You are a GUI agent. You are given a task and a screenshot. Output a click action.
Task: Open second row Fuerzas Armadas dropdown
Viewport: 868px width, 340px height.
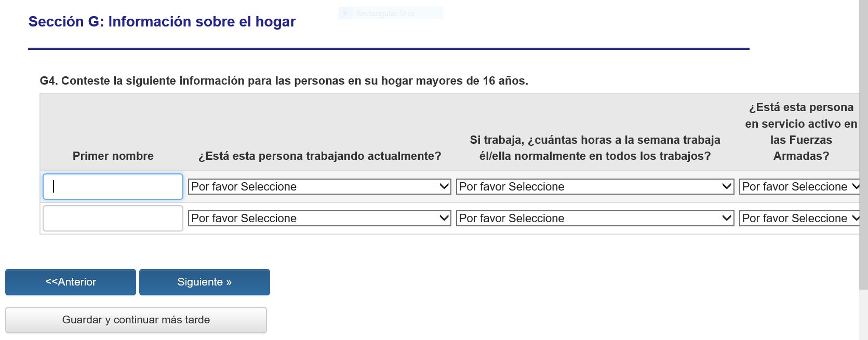tap(799, 218)
